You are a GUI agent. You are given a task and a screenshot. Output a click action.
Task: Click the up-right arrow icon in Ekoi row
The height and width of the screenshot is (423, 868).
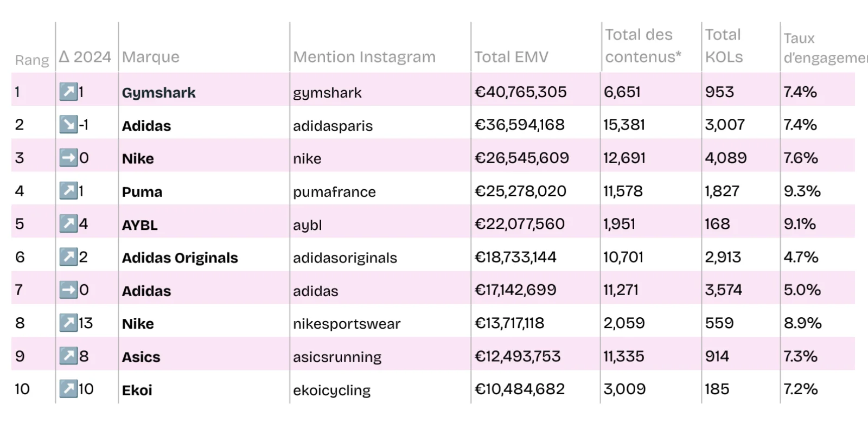[68, 389]
